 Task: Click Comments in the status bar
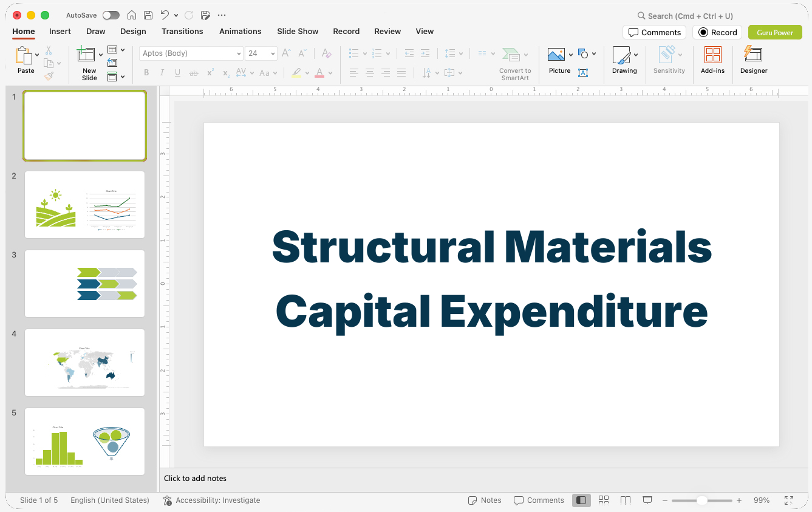539,500
